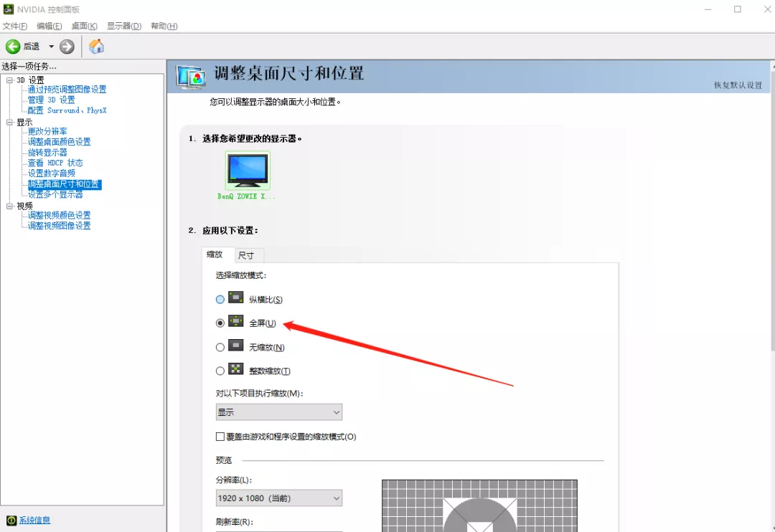Image resolution: width=775 pixels, height=532 pixels.
Task: Open 配置 Surround、PhysX page
Action: point(67,110)
